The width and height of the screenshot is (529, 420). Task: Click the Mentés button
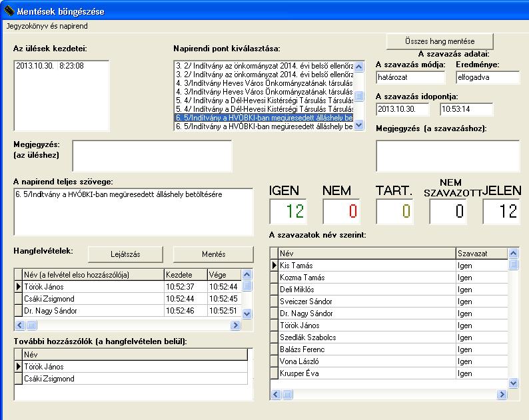tap(213, 254)
